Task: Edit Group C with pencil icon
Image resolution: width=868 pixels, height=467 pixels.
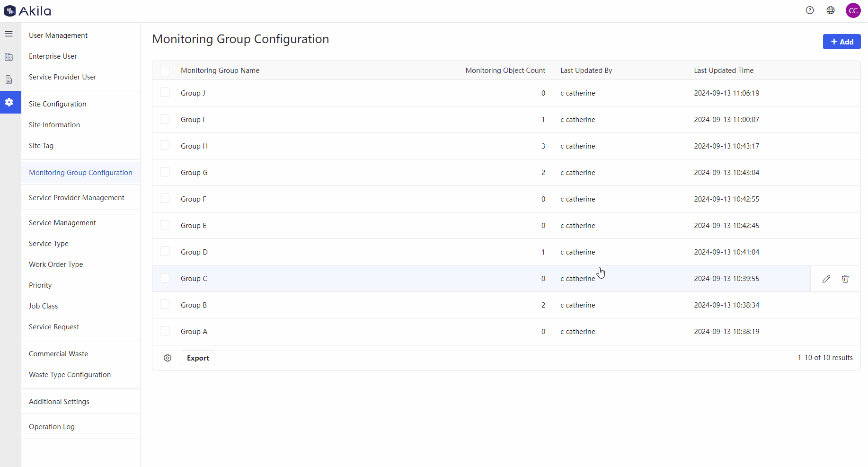Action: coord(826,279)
